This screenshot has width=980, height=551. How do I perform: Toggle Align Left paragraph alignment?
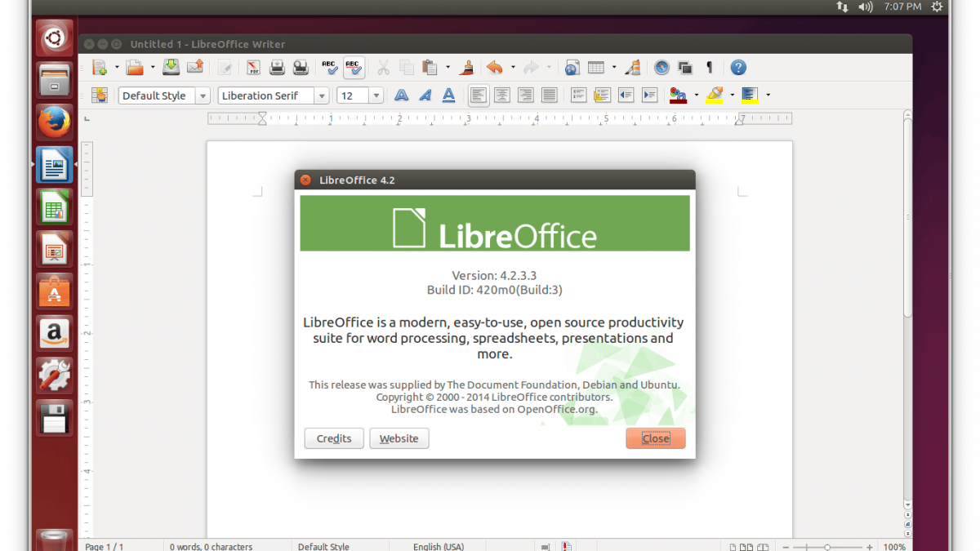coord(479,96)
